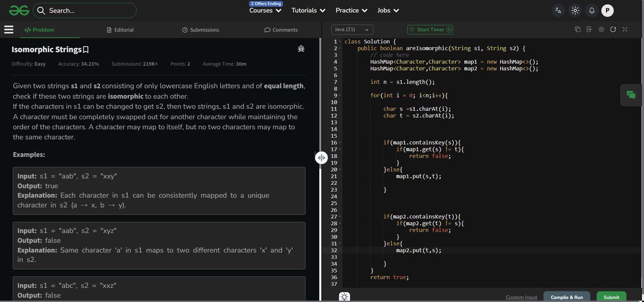Click the 'Accuracy: 34.21%' text
Screen dimensions: 644x302
[78, 64]
